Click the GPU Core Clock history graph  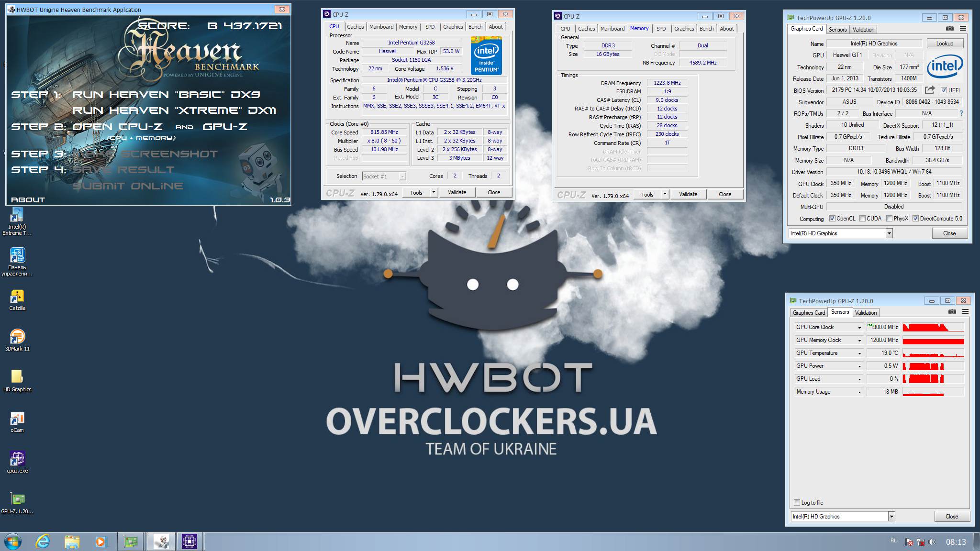(x=933, y=328)
